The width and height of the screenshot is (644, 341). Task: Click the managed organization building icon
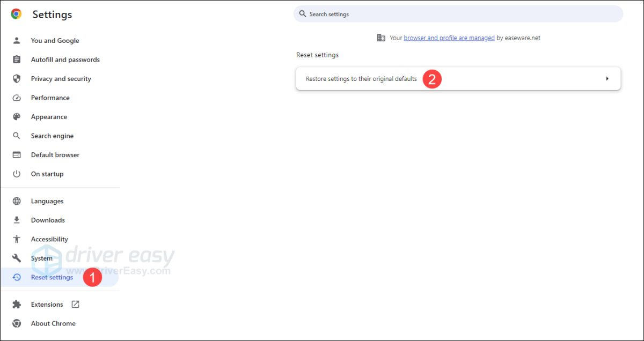(381, 38)
